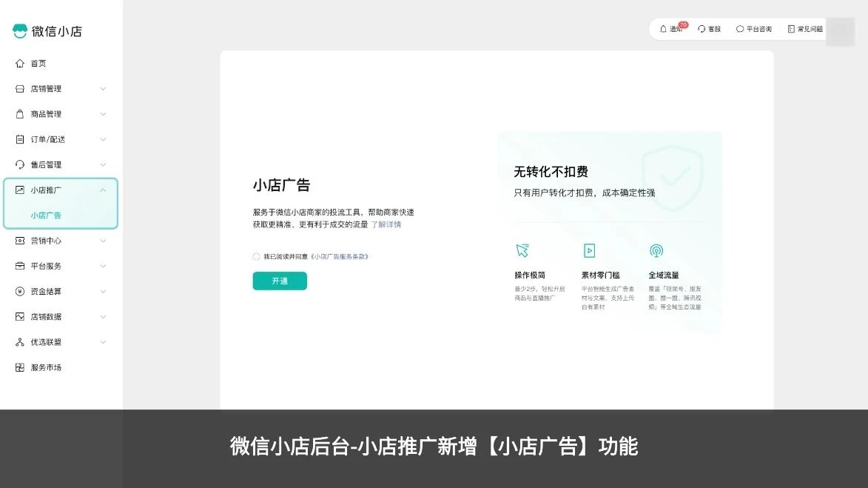Click the 订单/配送 clipboard icon
868x488 pixels.
click(x=20, y=139)
